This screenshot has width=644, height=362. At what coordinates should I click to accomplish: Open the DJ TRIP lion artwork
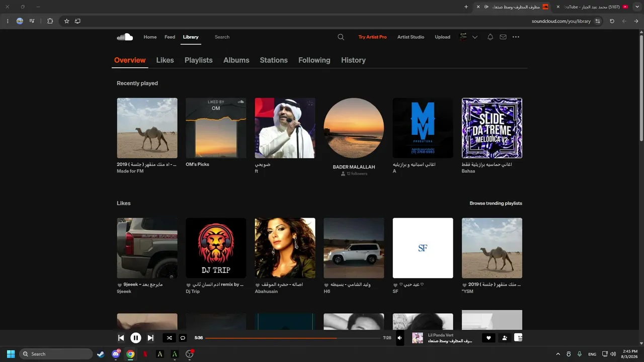pyautogui.click(x=216, y=248)
